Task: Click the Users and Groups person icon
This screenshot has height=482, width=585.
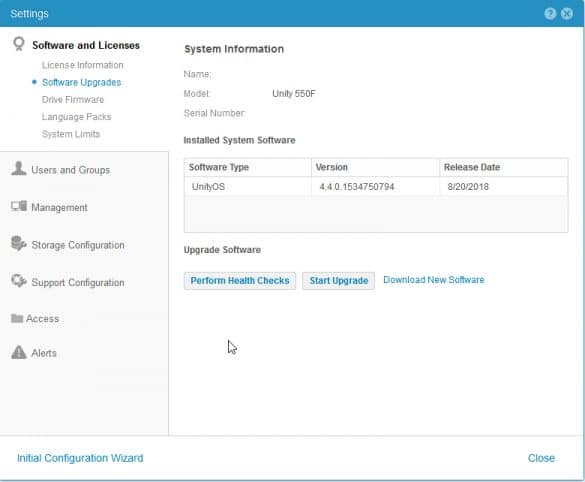Action: (19, 168)
